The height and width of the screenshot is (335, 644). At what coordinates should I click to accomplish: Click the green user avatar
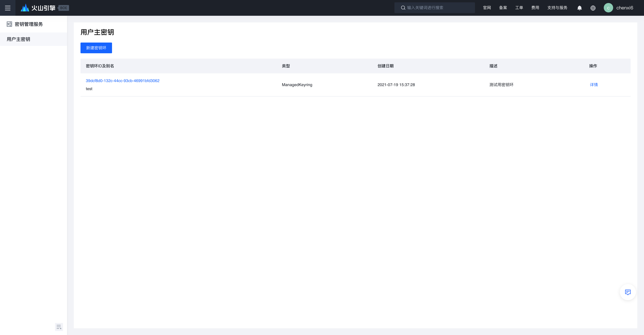click(608, 8)
